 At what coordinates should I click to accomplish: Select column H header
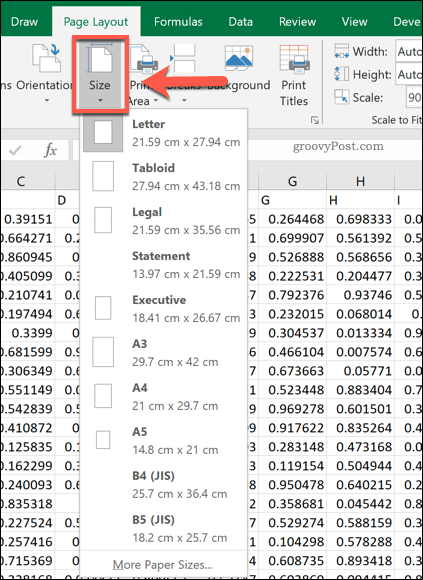tap(361, 181)
